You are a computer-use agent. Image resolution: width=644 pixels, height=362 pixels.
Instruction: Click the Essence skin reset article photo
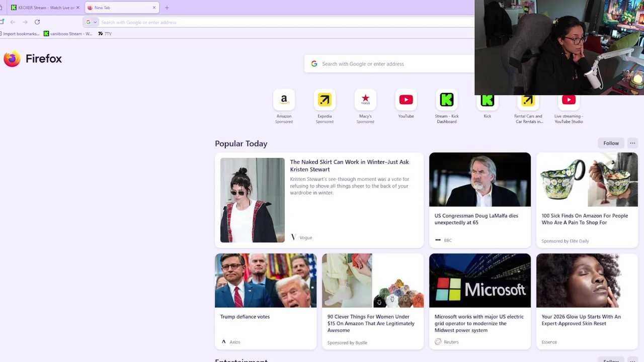click(587, 281)
